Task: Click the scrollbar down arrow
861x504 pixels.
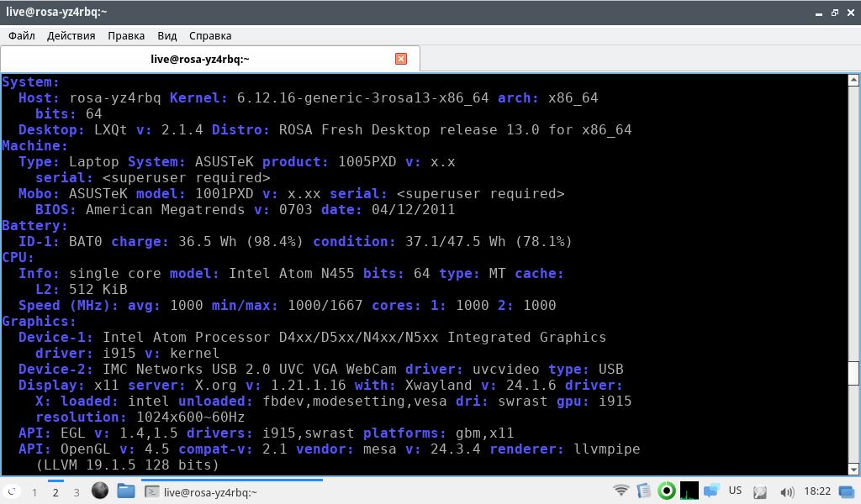Action: (853, 469)
